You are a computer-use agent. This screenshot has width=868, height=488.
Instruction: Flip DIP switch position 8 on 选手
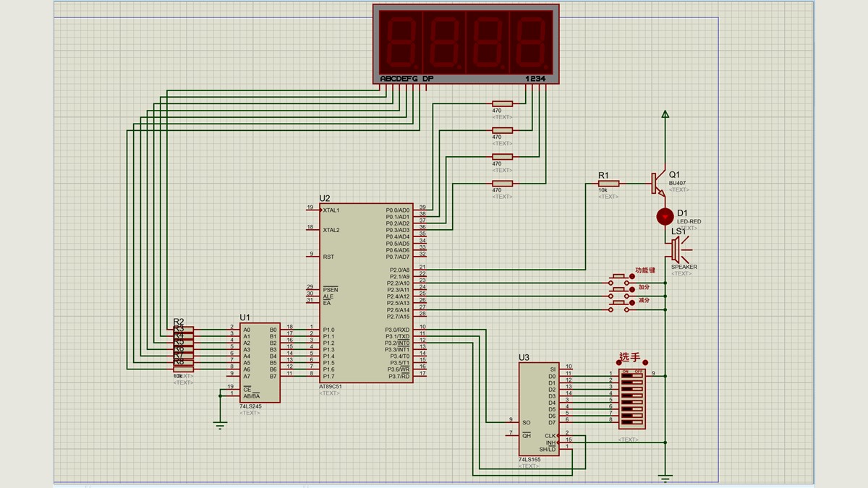[x=631, y=422]
